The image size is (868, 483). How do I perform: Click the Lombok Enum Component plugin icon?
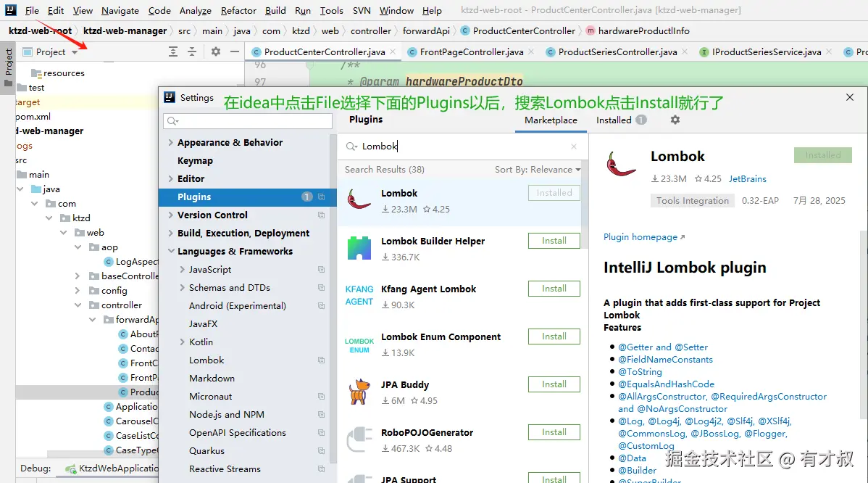(359, 345)
